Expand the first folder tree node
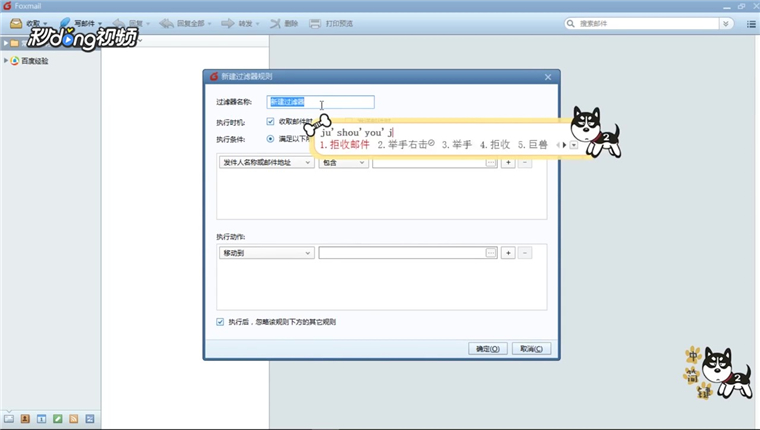 (6, 43)
